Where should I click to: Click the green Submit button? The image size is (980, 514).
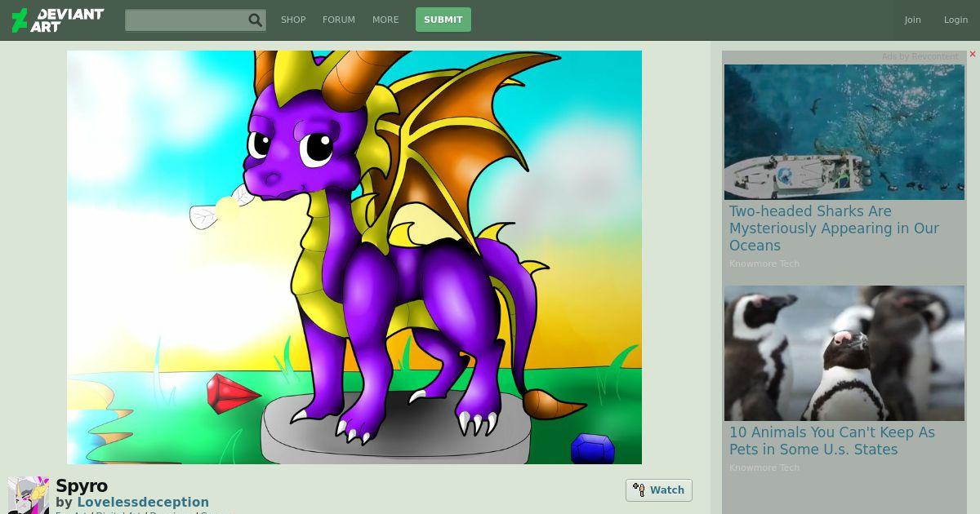point(443,20)
